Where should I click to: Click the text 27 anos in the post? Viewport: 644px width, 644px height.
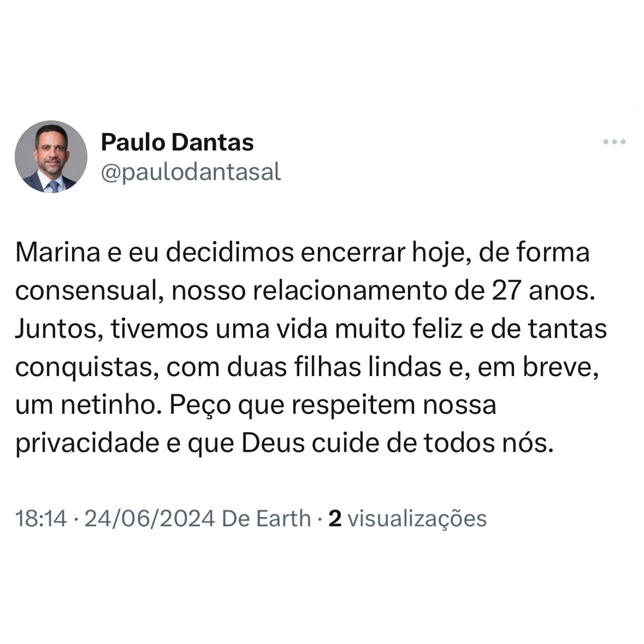(x=543, y=291)
